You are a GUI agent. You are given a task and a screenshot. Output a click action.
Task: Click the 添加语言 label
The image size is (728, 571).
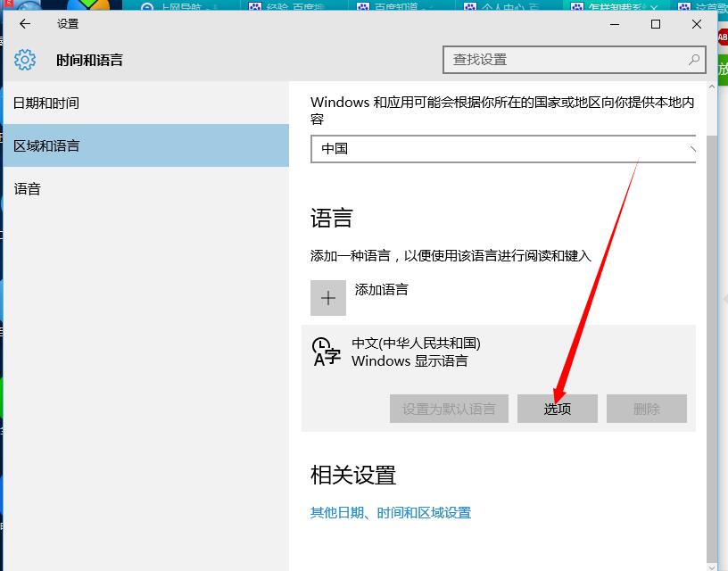tap(381, 290)
